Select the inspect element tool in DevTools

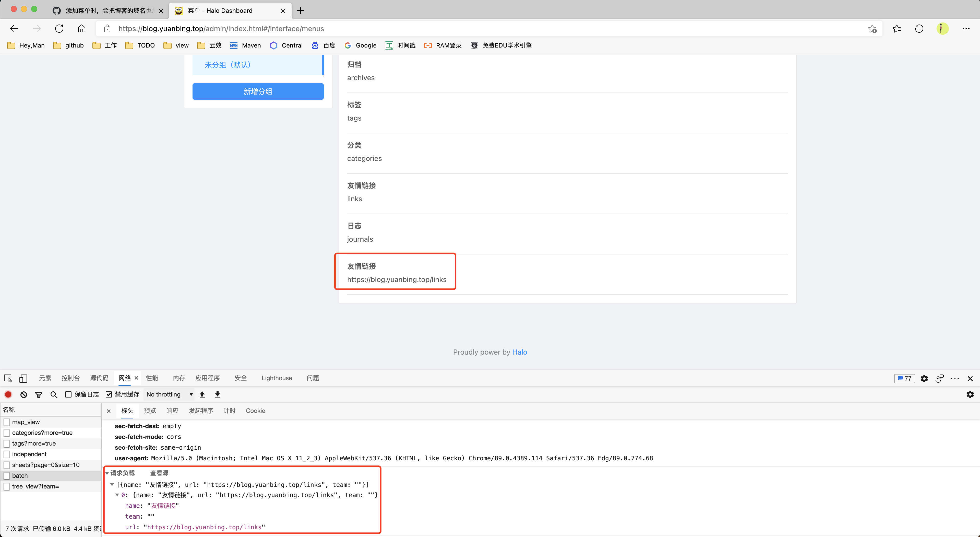[8, 378]
